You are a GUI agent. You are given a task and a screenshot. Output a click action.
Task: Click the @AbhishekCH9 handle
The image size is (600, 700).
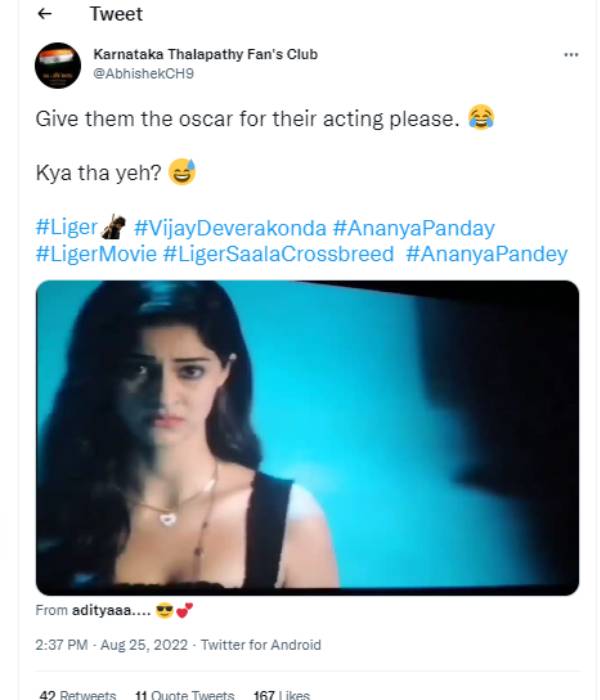[x=135, y=72]
